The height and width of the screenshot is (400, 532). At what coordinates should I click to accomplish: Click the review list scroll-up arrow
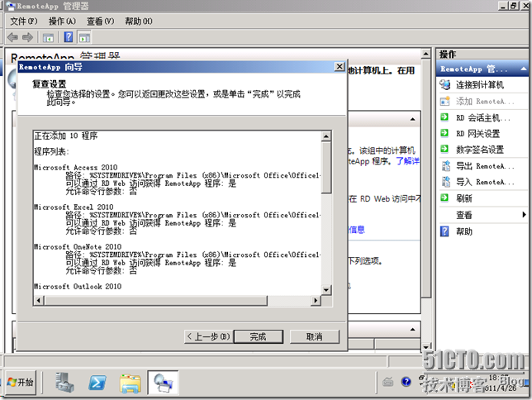pyautogui.click(x=326, y=136)
